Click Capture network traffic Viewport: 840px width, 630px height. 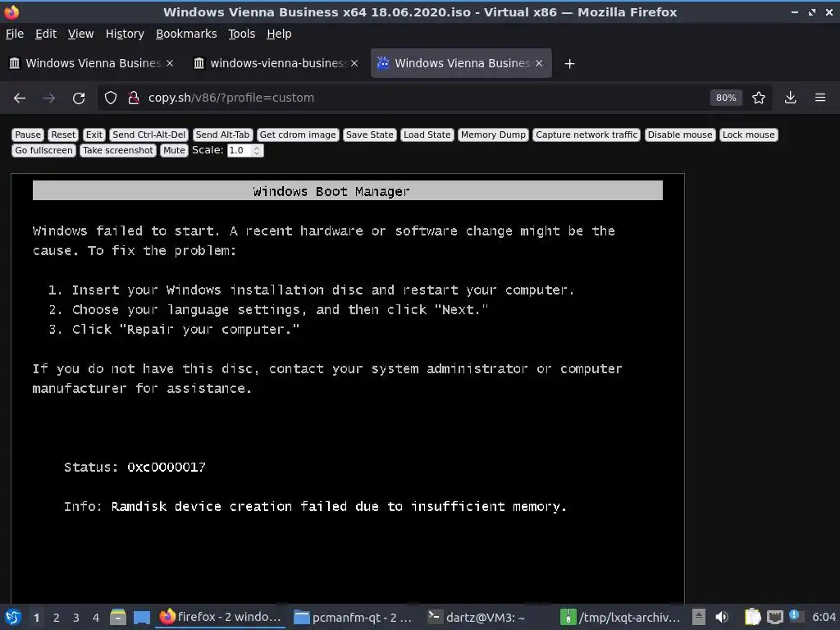click(x=587, y=135)
